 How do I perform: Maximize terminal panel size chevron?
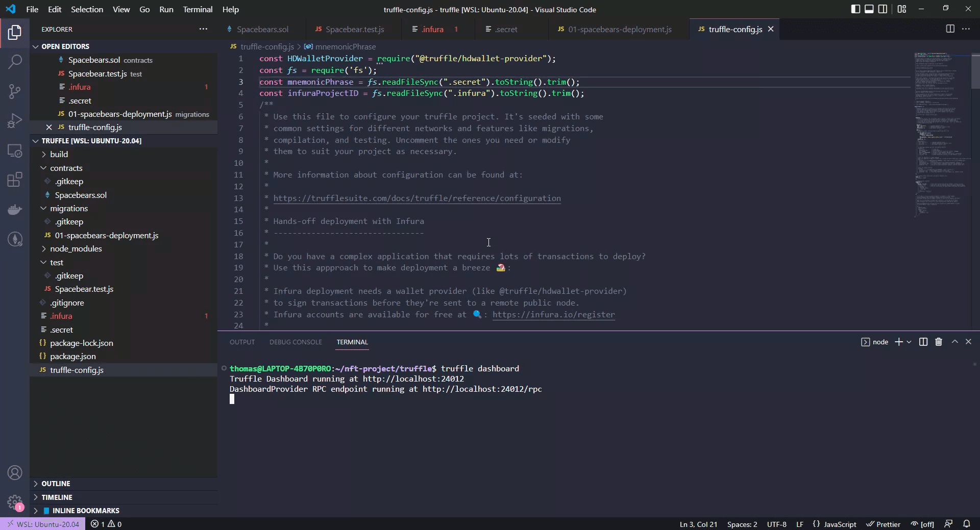click(954, 342)
